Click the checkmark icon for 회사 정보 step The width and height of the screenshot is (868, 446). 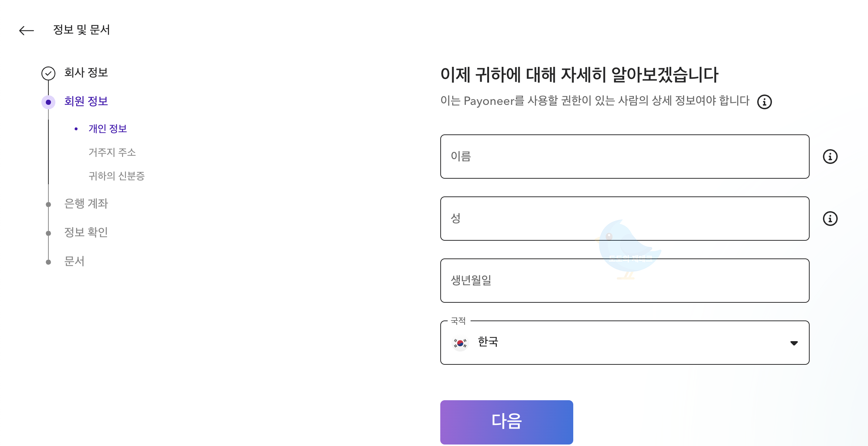[x=48, y=73]
